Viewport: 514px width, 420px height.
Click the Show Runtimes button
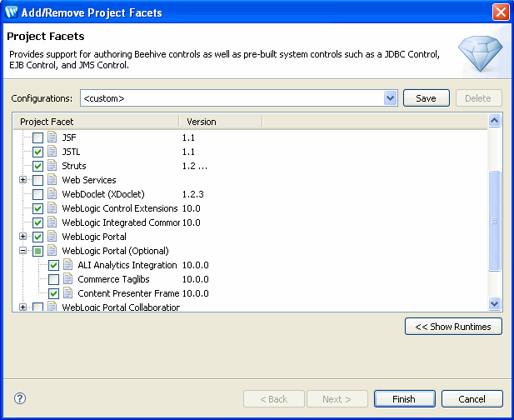pos(453,327)
